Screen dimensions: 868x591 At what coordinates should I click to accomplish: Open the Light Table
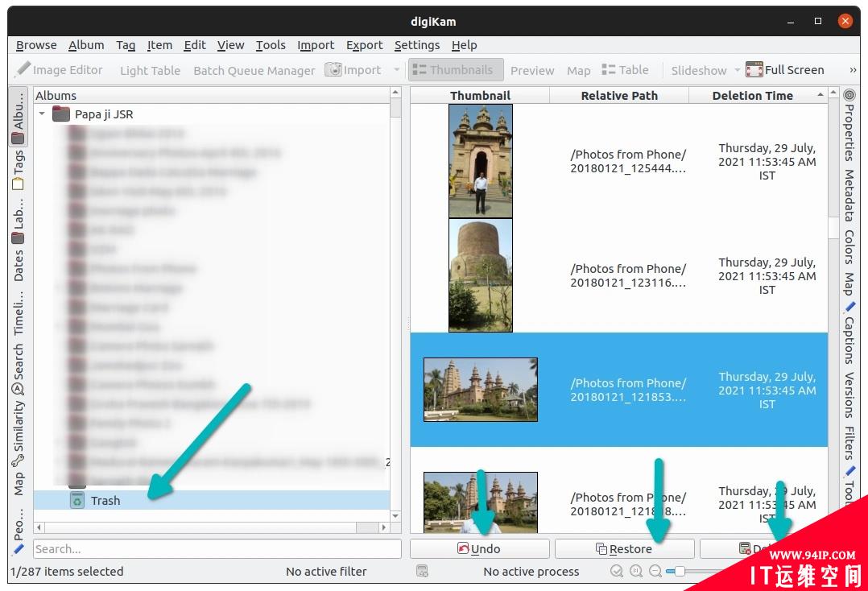click(150, 70)
